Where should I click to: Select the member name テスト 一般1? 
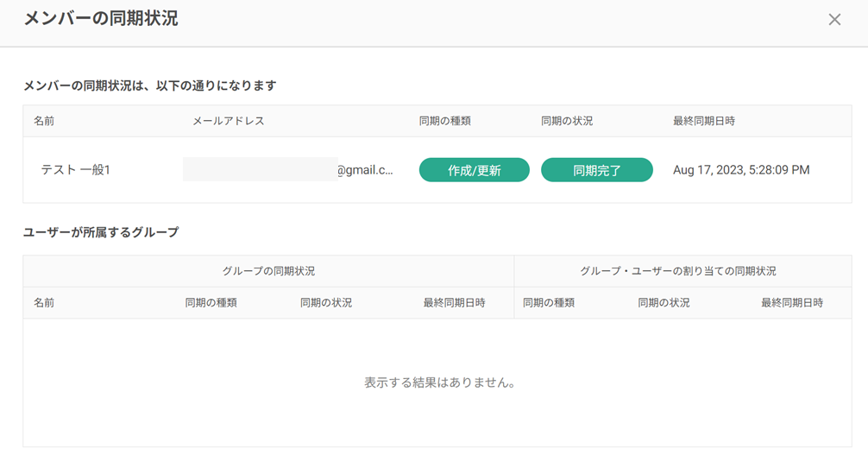(76, 170)
